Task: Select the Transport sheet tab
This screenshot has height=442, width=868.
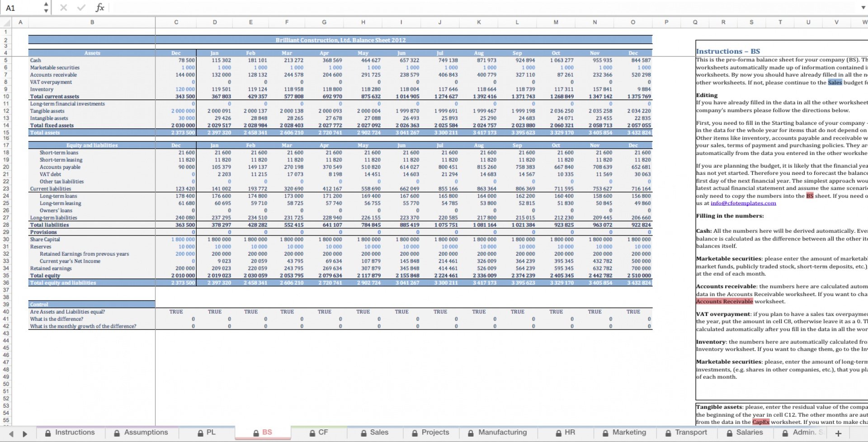Action: coord(686,433)
